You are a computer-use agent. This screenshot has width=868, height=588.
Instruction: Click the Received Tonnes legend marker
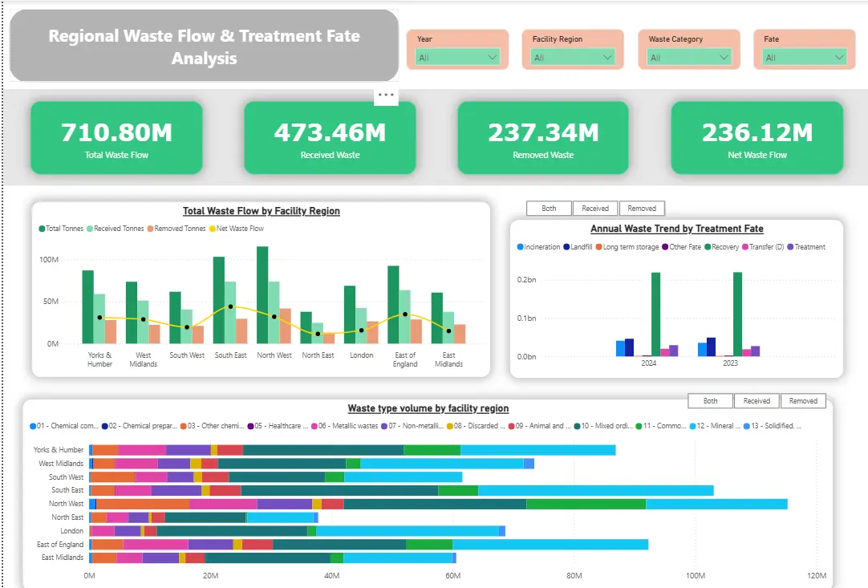pos(90,229)
